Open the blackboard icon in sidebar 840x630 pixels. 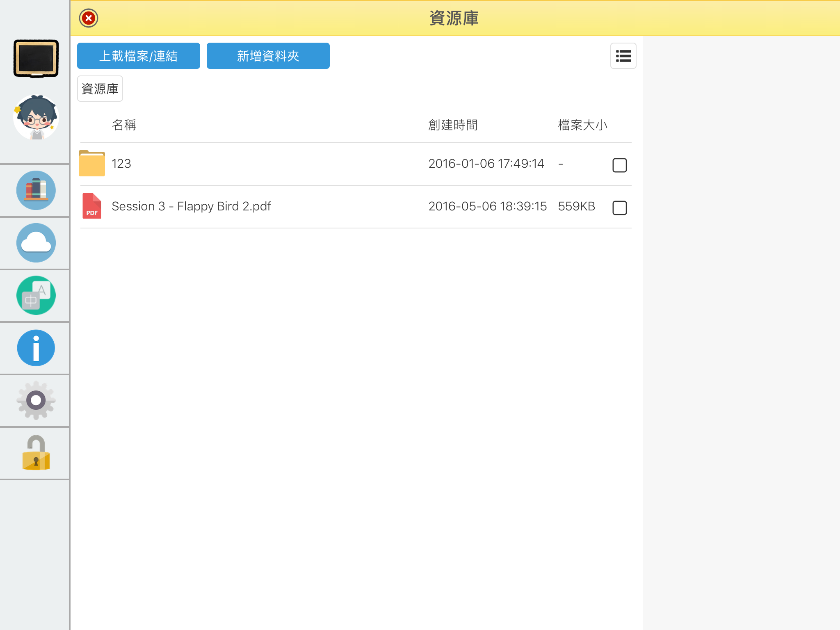click(x=36, y=58)
